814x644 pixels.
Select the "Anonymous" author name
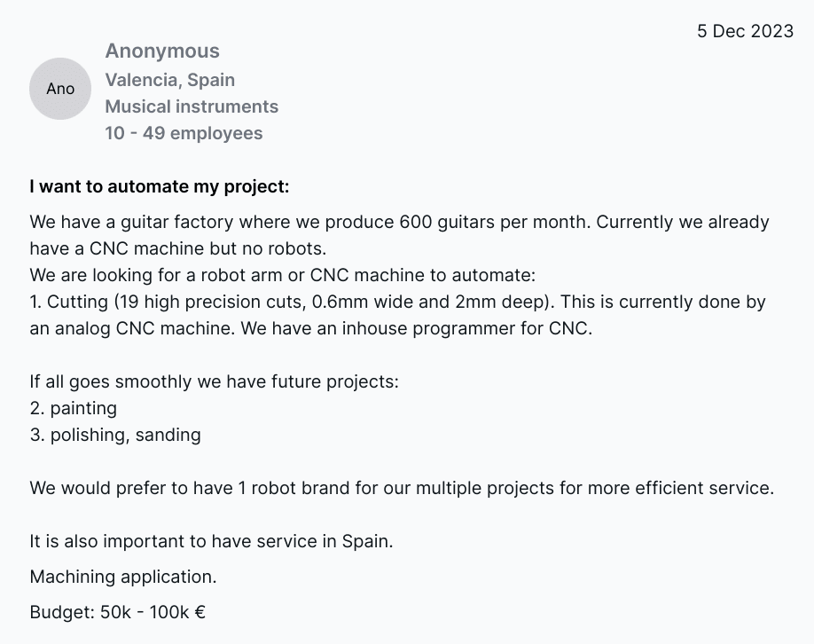click(x=162, y=51)
